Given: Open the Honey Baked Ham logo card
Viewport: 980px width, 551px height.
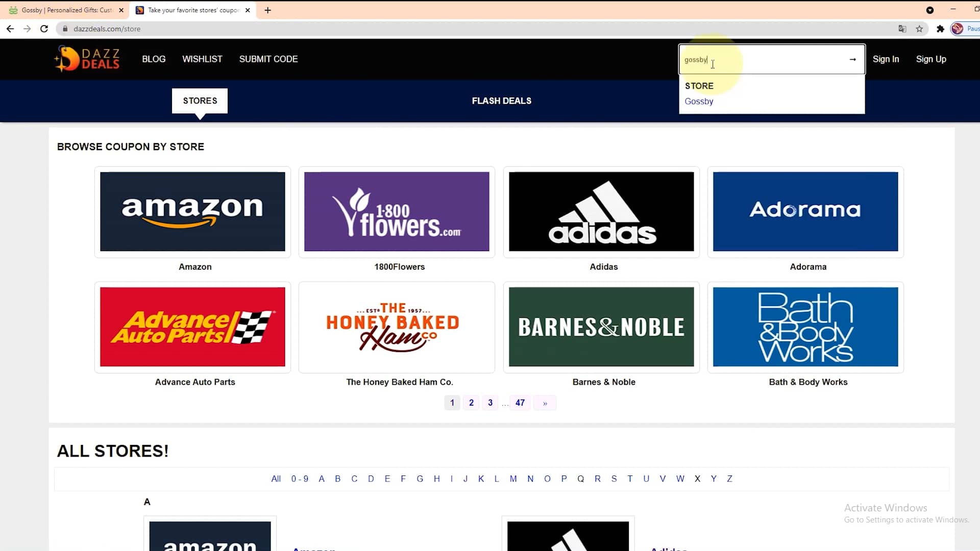Looking at the screenshot, I should click(x=397, y=327).
